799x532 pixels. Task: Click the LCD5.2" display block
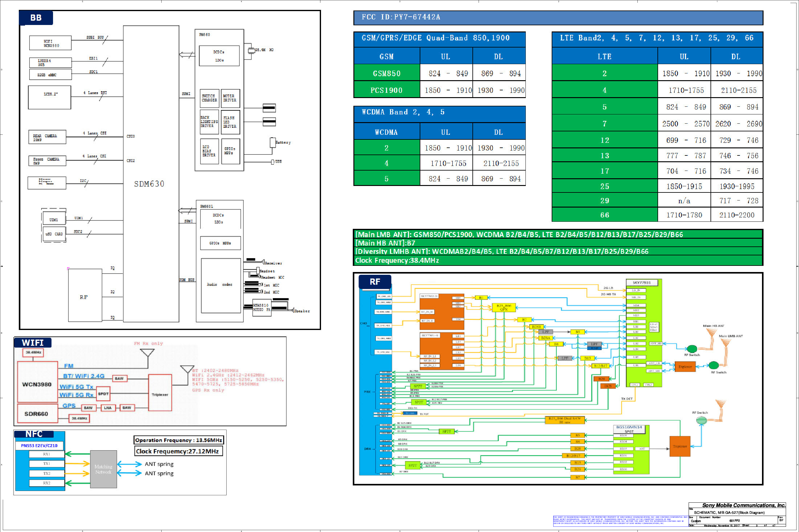pos(50,97)
